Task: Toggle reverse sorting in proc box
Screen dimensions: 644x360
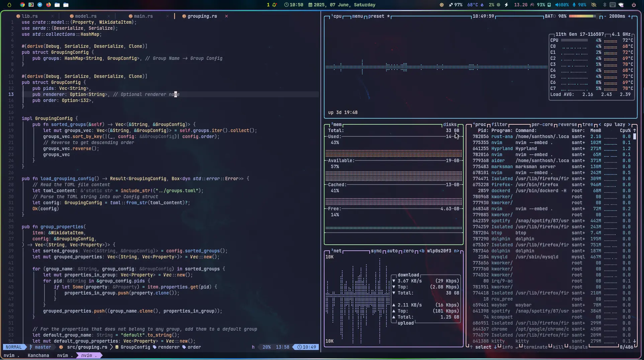Action: point(567,124)
